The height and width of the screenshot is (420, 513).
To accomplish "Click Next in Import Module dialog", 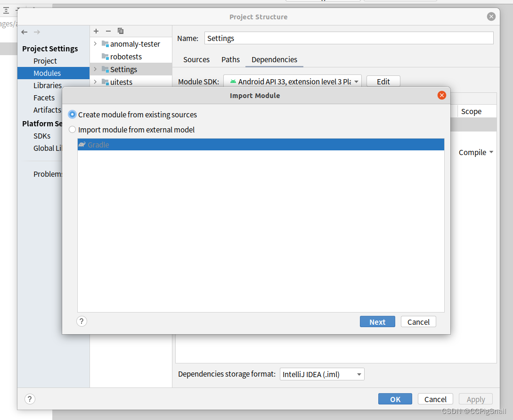I will click(x=377, y=322).
